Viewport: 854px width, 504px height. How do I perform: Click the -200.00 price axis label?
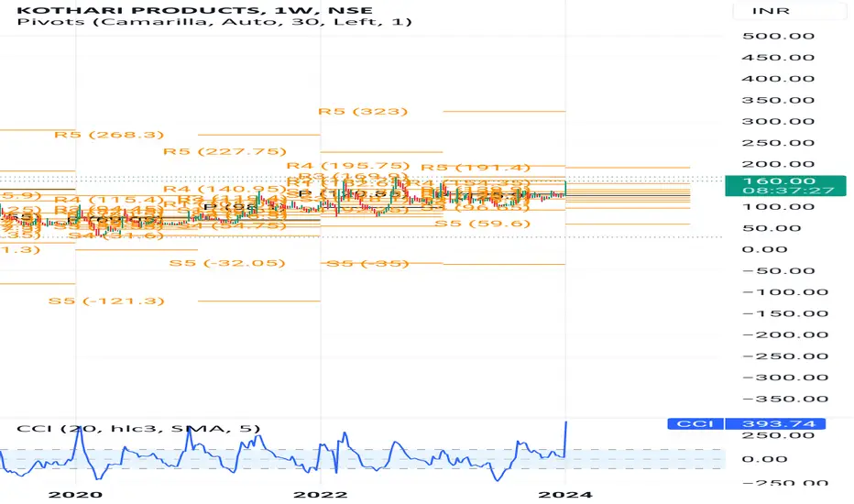(785, 334)
